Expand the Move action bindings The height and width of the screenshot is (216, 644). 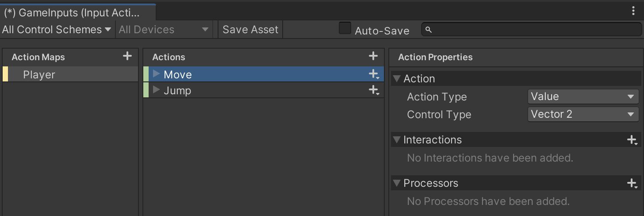pyautogui.click(x=156, y=74)
